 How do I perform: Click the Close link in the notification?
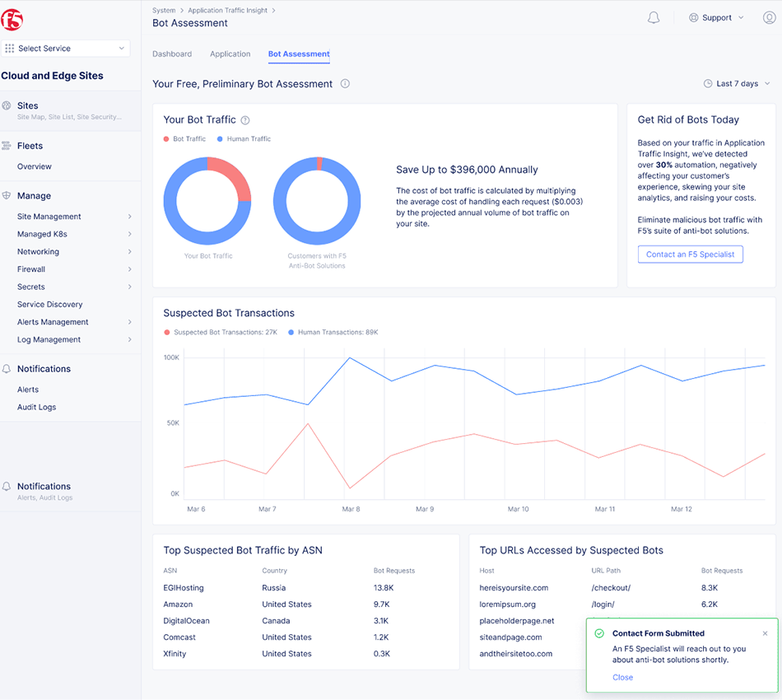click(x=622, y=678)
